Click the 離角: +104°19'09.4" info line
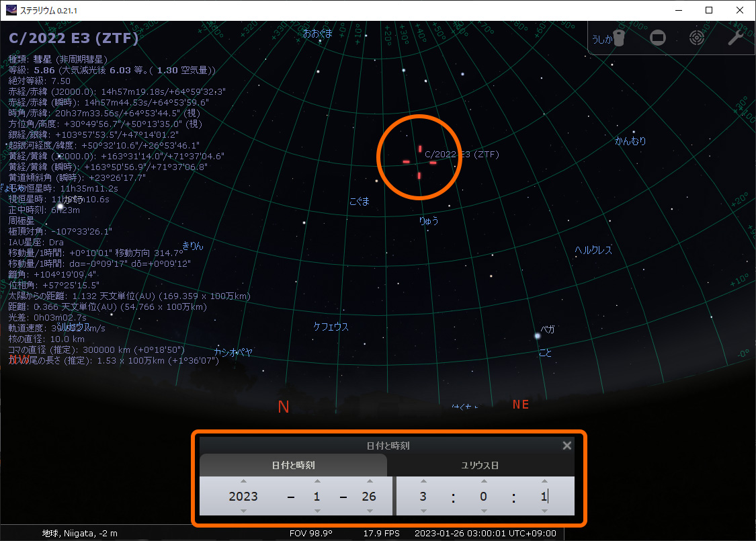This screenshot has height=541, width=756. click(52, 274)
